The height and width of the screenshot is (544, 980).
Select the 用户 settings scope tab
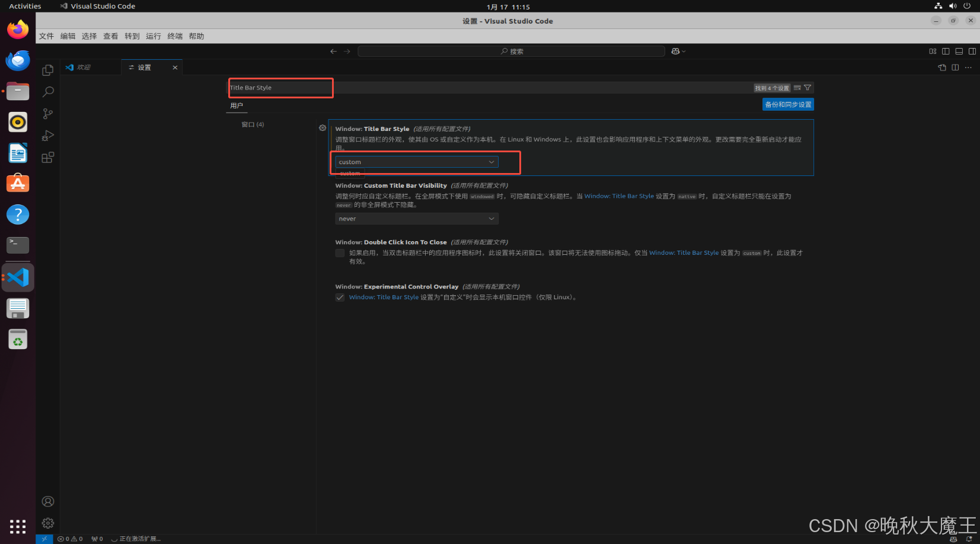pos(237,105)
